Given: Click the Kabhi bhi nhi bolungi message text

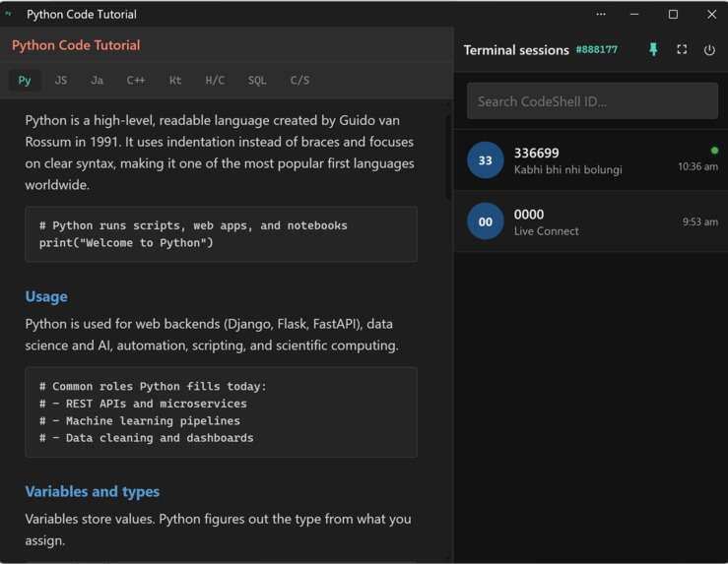Looking at the screenshot, I should (x=567, y=169).
